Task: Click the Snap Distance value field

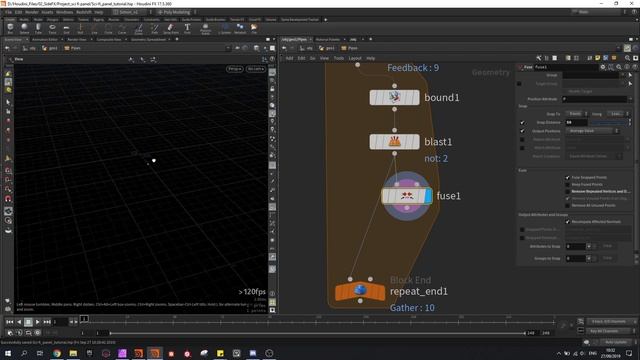Action: tap(576, 122)
